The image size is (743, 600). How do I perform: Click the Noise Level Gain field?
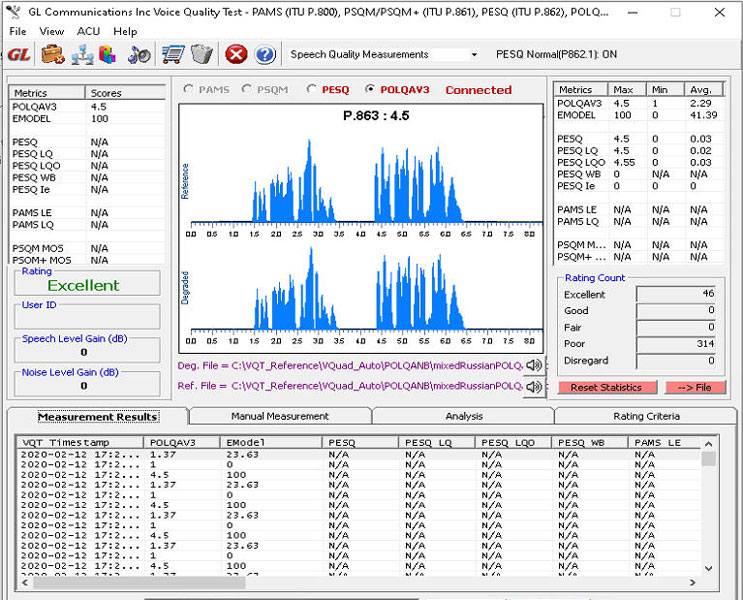coord(87,386)
